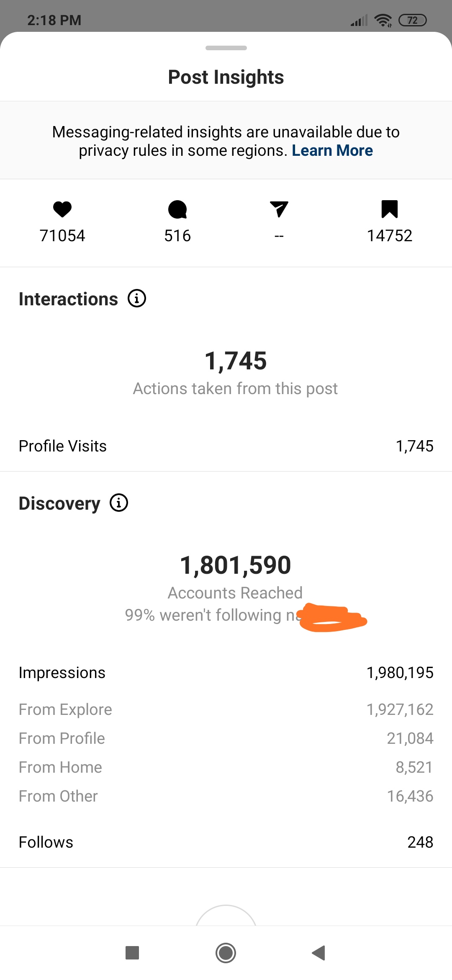452x980 pixels.
Task: Tap the paper plane shares icon
Action: [279, 209]
